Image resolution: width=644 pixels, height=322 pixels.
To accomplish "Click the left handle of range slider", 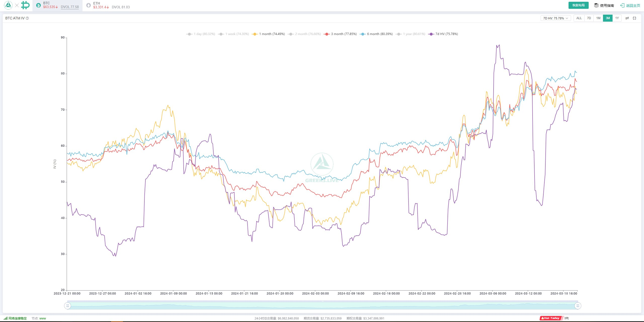I will [x=67, y=306].
